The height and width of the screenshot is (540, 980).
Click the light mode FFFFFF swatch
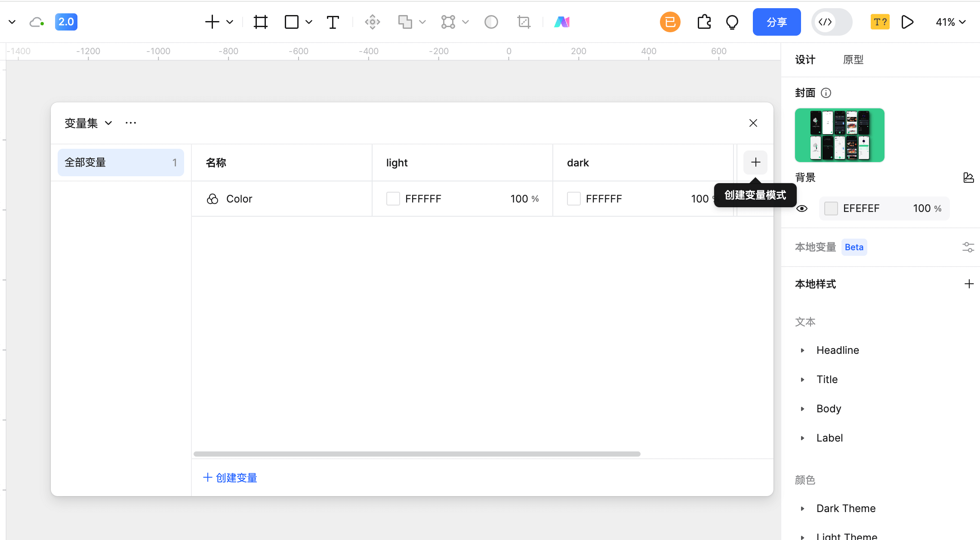393,199
